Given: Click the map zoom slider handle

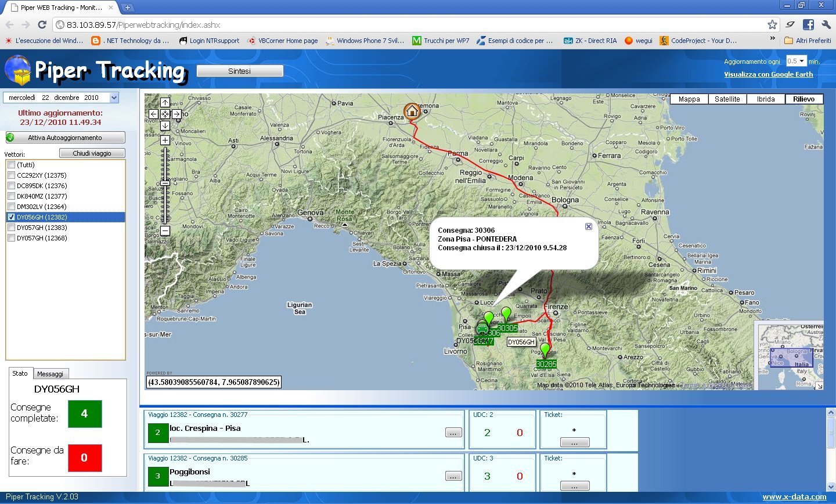Looking at the screenshot, I should click(x=165, y=183).
